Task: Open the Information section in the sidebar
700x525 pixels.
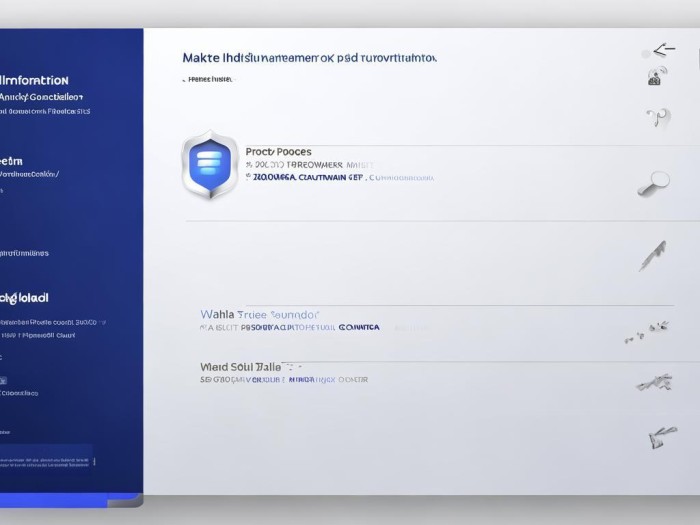Action: [x=36, y=80]
